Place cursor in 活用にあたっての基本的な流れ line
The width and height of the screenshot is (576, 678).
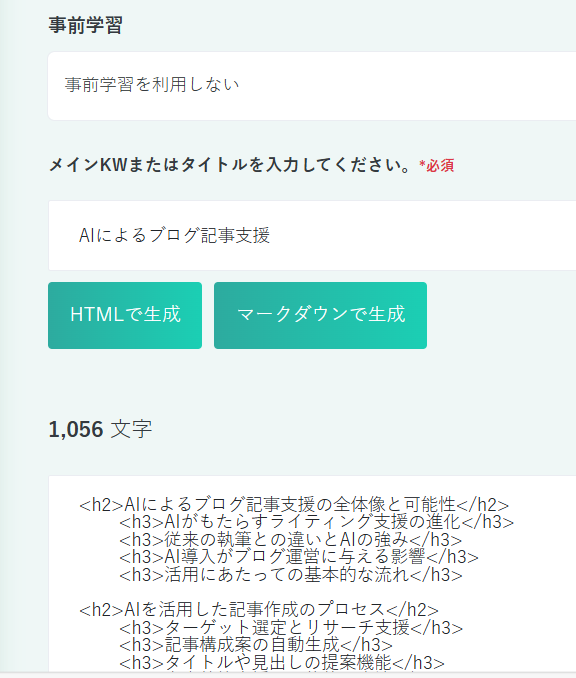pos(291,575)
